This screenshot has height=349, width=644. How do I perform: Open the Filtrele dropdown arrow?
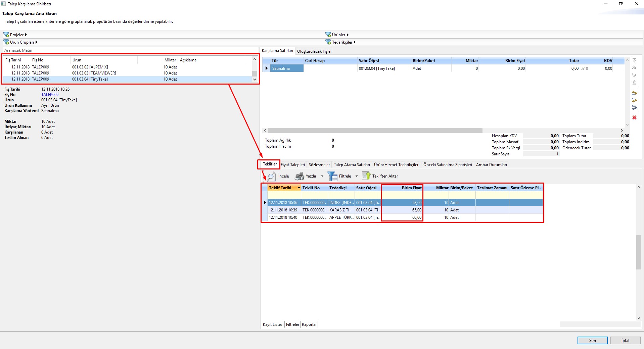357,176
